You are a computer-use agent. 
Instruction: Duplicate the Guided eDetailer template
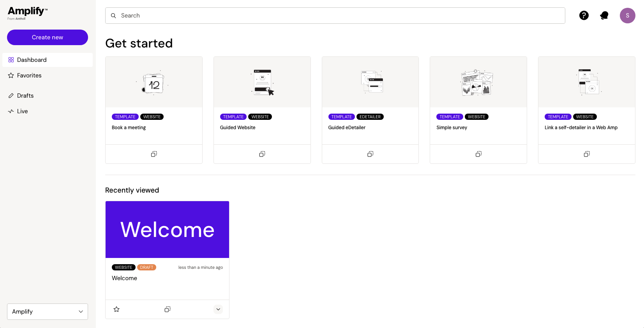[x=370, y=154]
